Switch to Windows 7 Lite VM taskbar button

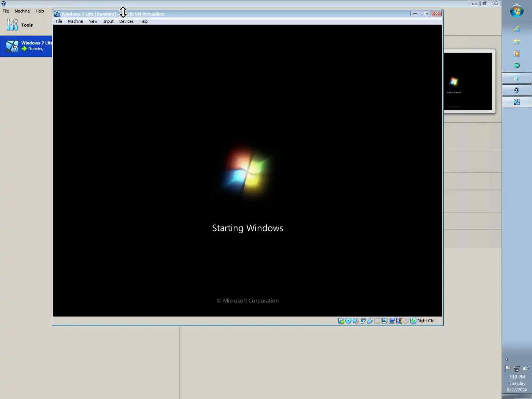tap(517, 102)
